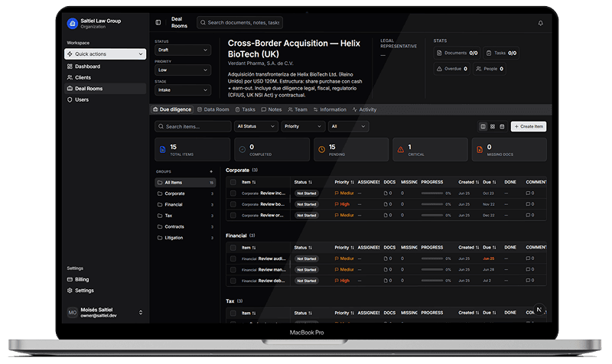
Task: Open the All filter dropdown
Action: click(x=349, y=126)
